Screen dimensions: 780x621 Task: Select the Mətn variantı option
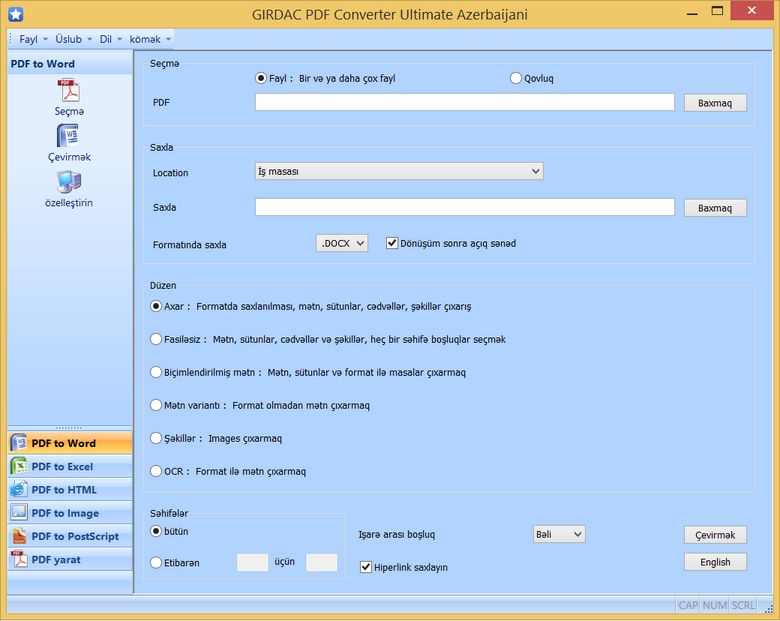pos(156,405)
